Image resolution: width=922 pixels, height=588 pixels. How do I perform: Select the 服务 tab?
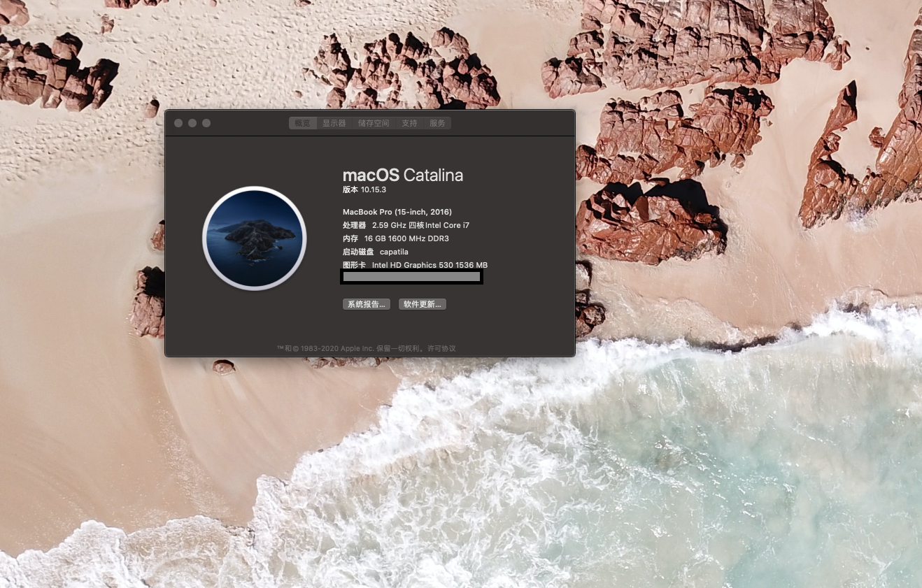tap(437, 123)
